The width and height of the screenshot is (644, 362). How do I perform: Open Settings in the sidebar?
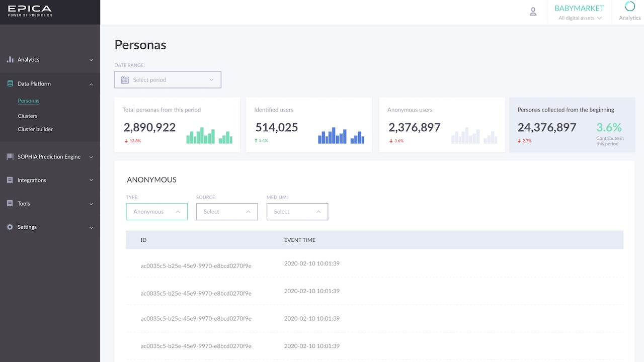[27, 227]
